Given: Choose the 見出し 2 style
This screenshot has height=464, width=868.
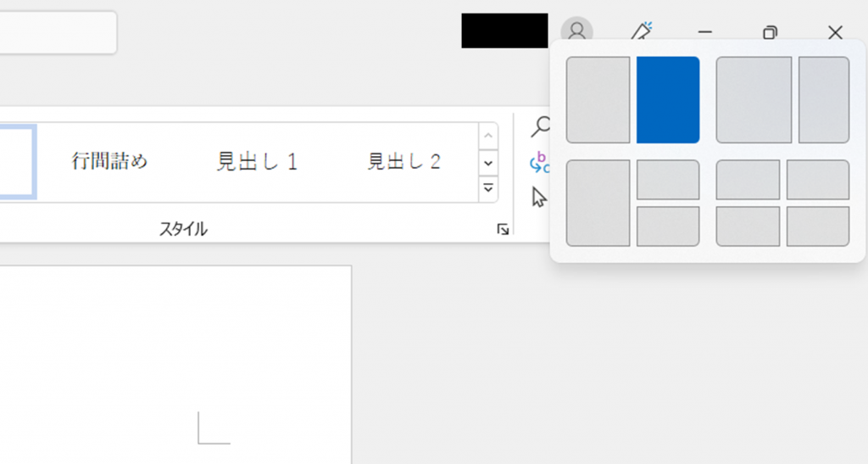Looking at the screenshot, I should 403,161.
